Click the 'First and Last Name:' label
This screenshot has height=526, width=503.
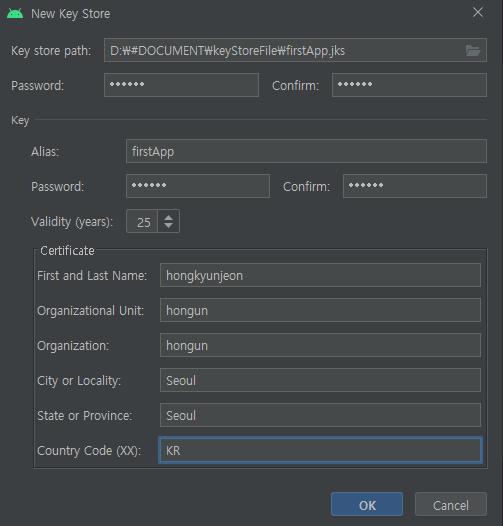[x=92, y=276]
